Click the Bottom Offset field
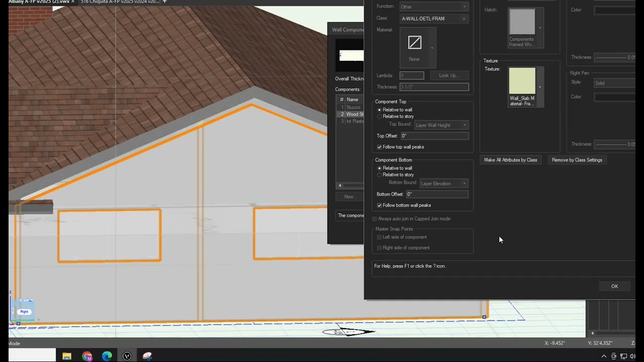This screenshot has width=644, height=362. 437,194
